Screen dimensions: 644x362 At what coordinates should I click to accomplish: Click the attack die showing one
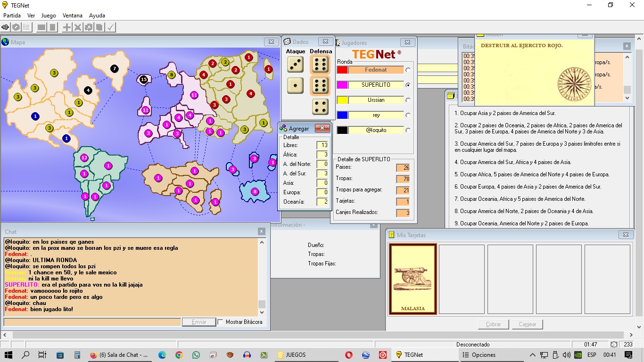click(x=295, y=86)
